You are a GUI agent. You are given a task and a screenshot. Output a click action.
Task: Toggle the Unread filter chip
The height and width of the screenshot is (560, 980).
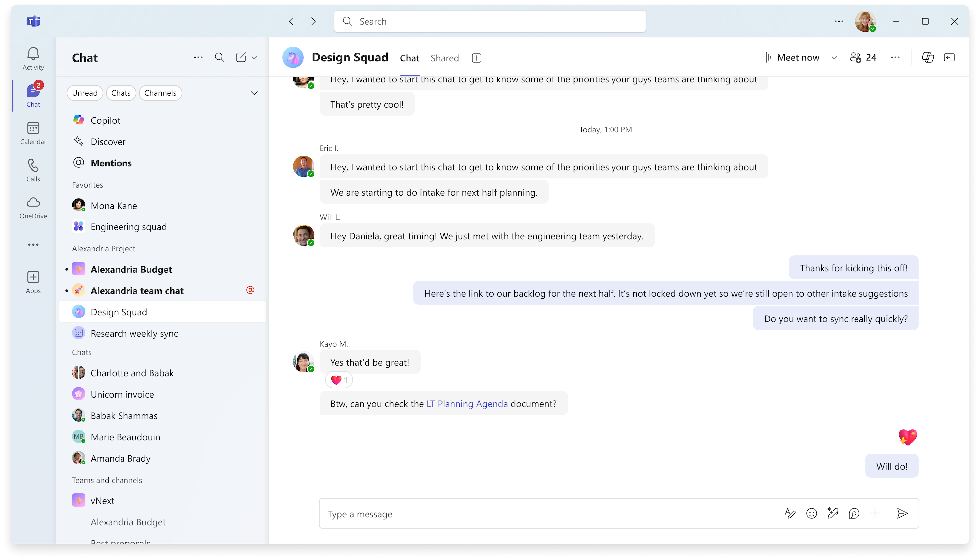84,93
